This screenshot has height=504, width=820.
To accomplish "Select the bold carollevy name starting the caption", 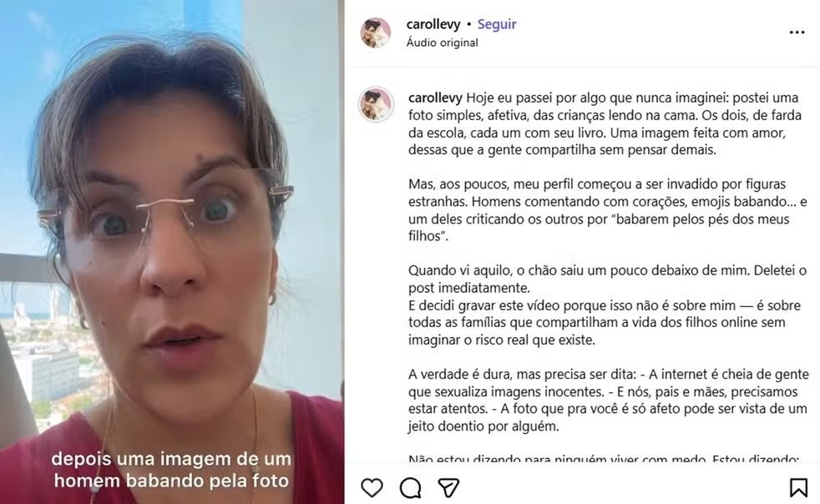I will (x=435, y=98).
